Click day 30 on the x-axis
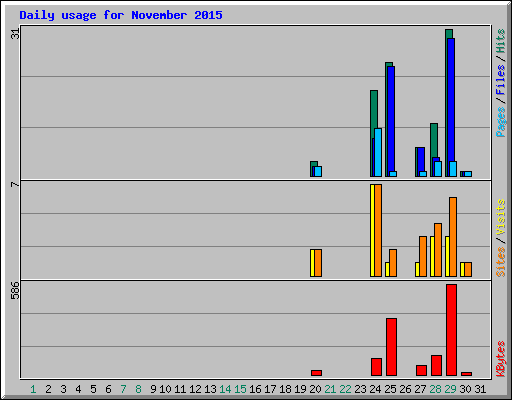This screenshot has width=512, height=400. pos(465,389)
